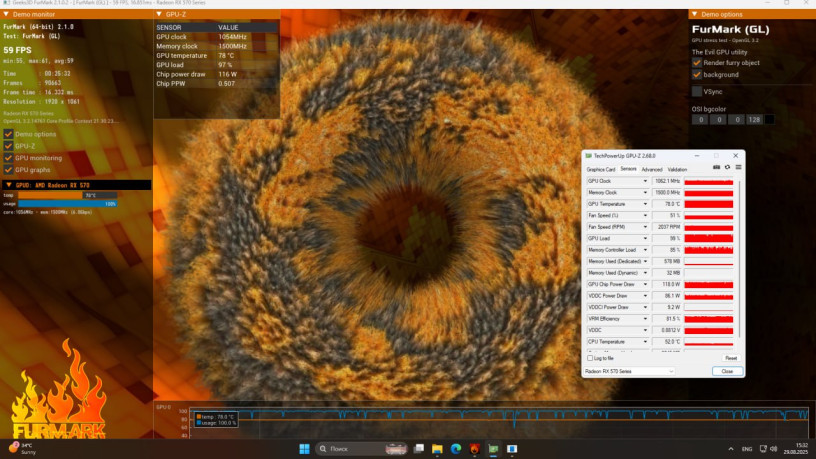Click the Chip power draw 116 W value
This screenshot has height=459, width=816.
tap(227, 74)
